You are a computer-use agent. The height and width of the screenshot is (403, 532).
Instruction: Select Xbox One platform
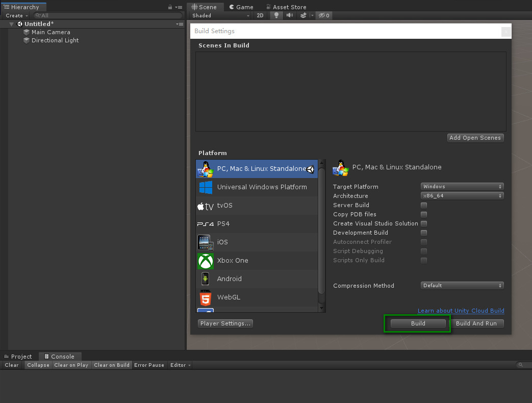[257, 261]
